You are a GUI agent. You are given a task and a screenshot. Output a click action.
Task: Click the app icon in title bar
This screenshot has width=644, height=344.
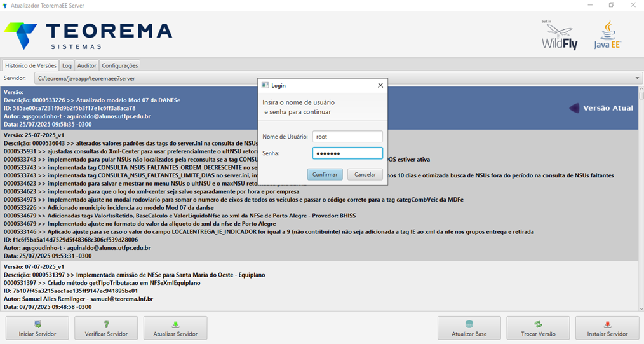[x=5, y=6]
